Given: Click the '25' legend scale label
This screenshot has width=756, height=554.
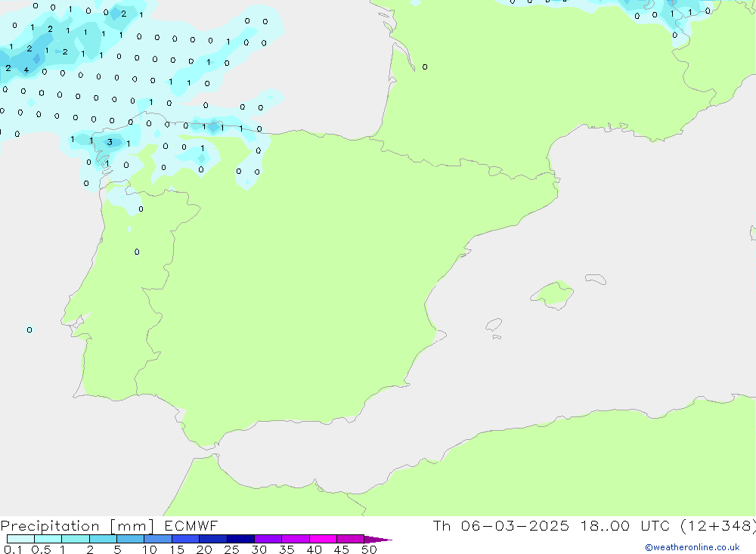Looking at the screenshot, I should [231, 549].
